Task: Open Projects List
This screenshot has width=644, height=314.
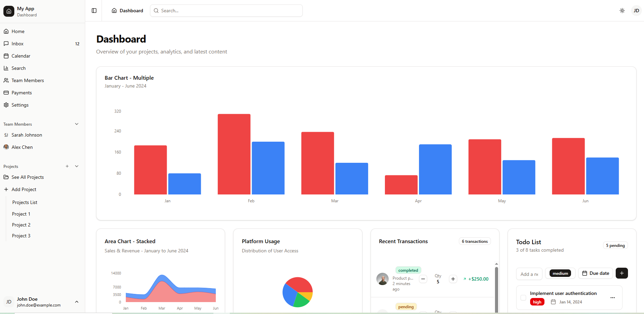Action: [25, 202]
